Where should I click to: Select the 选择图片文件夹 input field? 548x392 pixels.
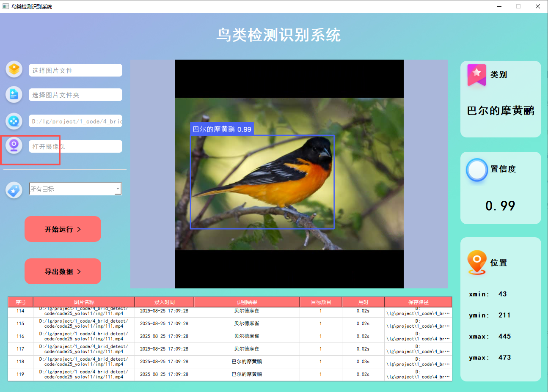click(x=75, y=95)
